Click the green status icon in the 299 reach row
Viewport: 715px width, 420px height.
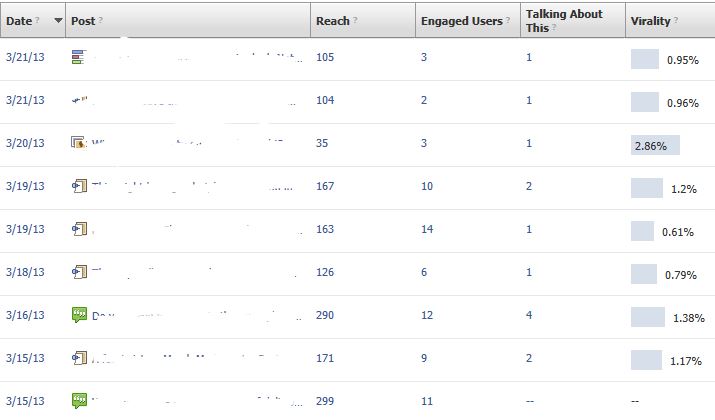pyautogui.click(x=79, y=401)
